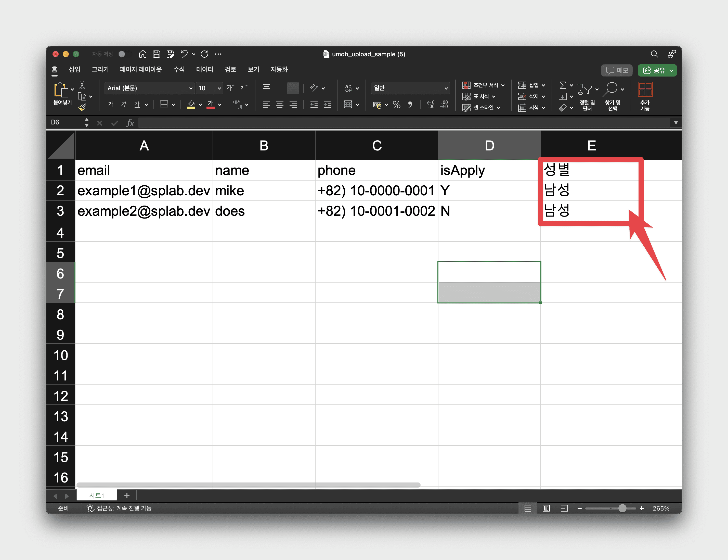This screenshot has width=728, height=560.
Task: Click the increase indent icon
Action: (328, 105)
